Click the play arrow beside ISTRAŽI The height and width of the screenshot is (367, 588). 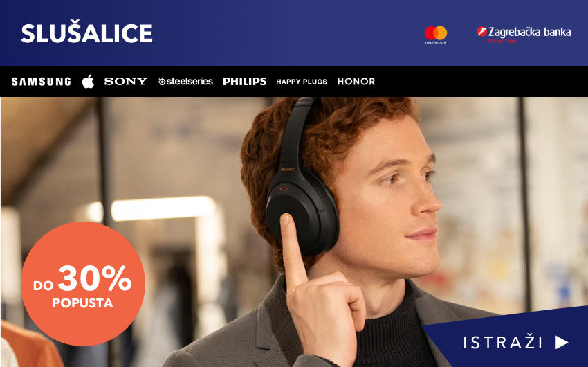click(562, 342)
